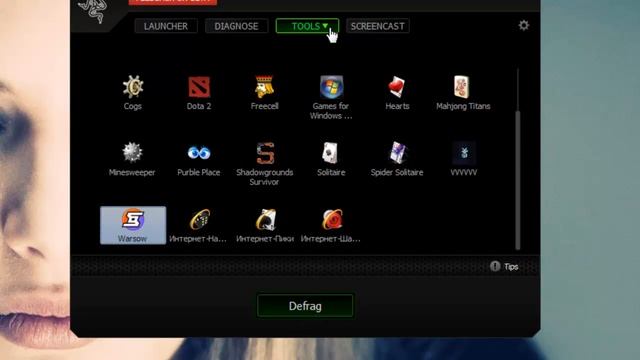640x360 pixels.
Task: Select the Minesweeper game icon
Action: 132,153
